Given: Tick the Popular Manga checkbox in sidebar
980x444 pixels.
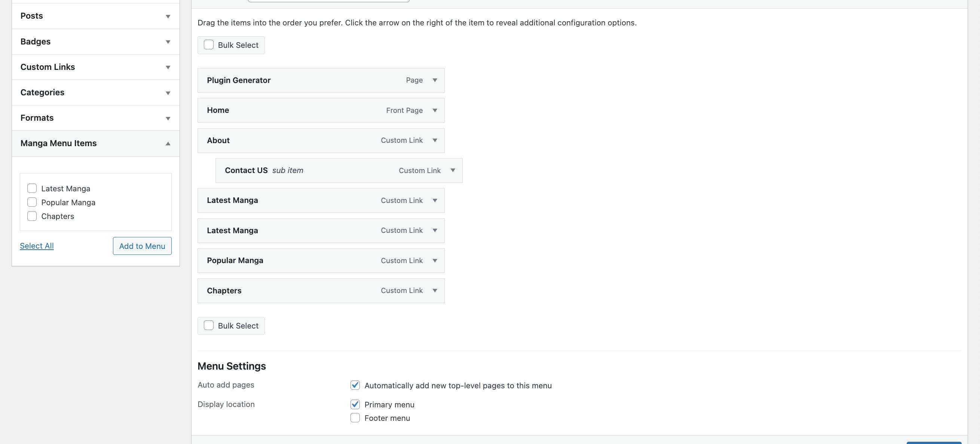Looking at the screenshot, I should pyautogui.click(x=32, y=202).
